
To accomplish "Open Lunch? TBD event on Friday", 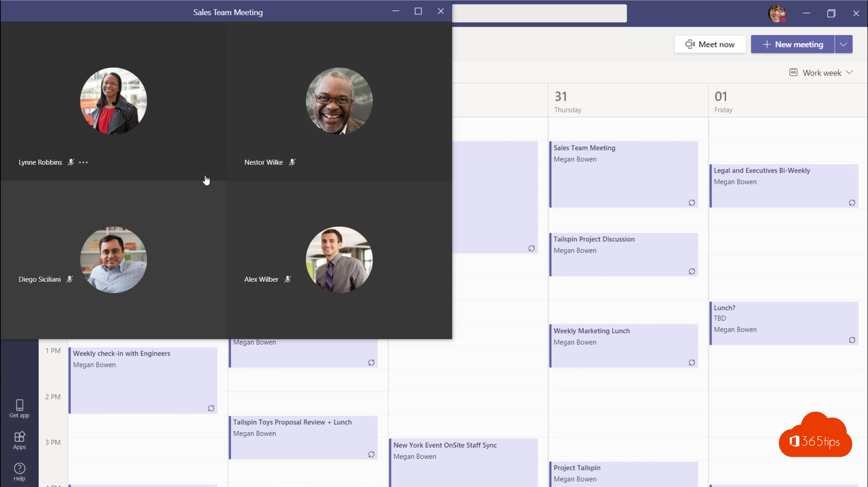I will point(784,323).
